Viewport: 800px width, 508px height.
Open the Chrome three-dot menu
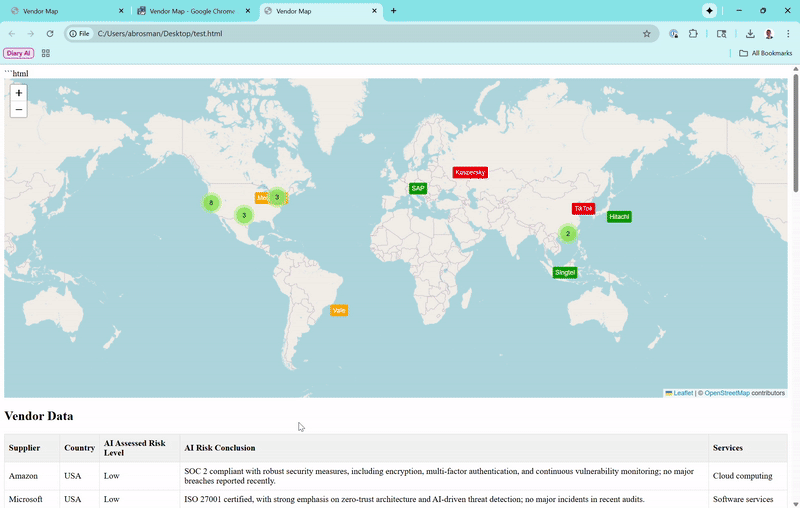pyautogui.click(x=788, y=34)
